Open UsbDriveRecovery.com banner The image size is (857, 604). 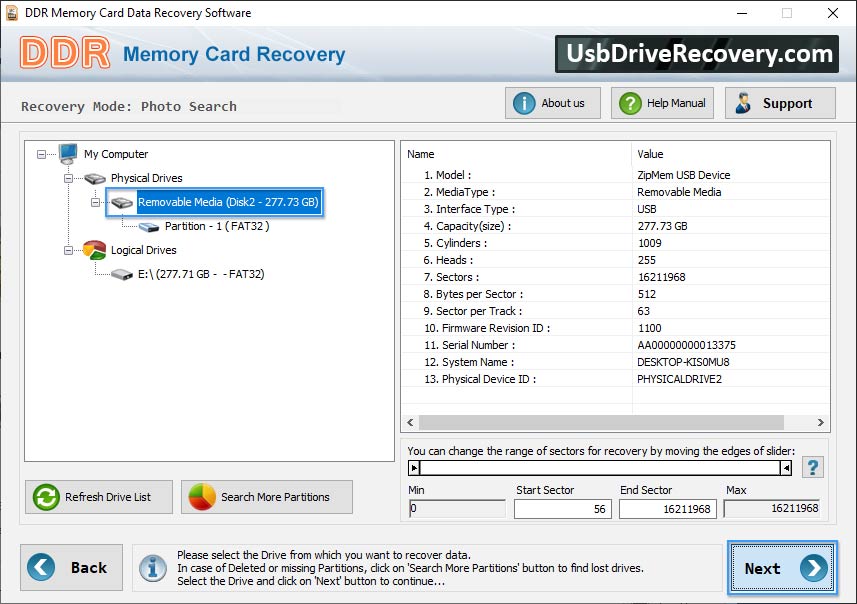point(697,54)
